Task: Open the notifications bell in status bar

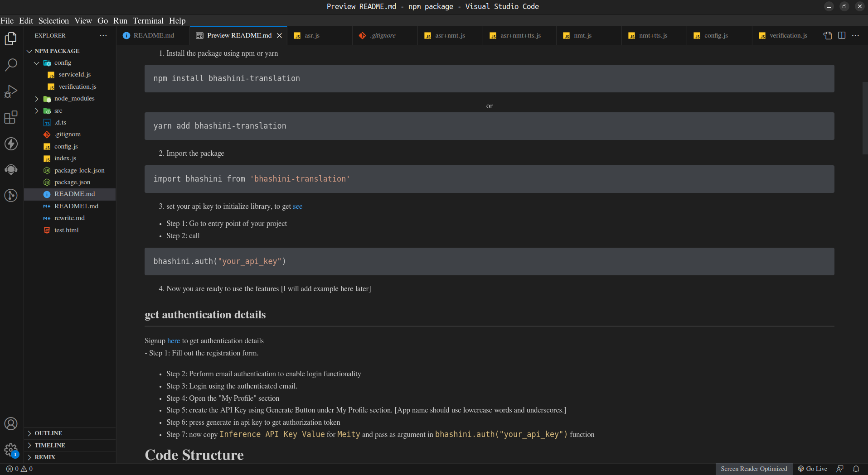Action: coord(856,469)
